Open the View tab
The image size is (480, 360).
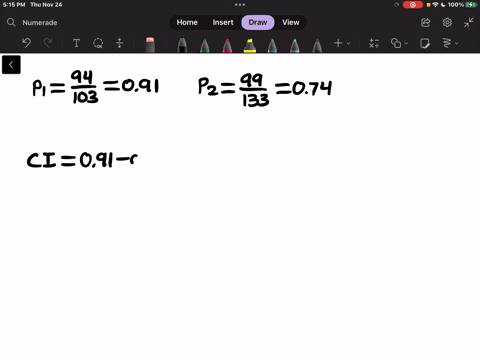click(x=291, y=22)
